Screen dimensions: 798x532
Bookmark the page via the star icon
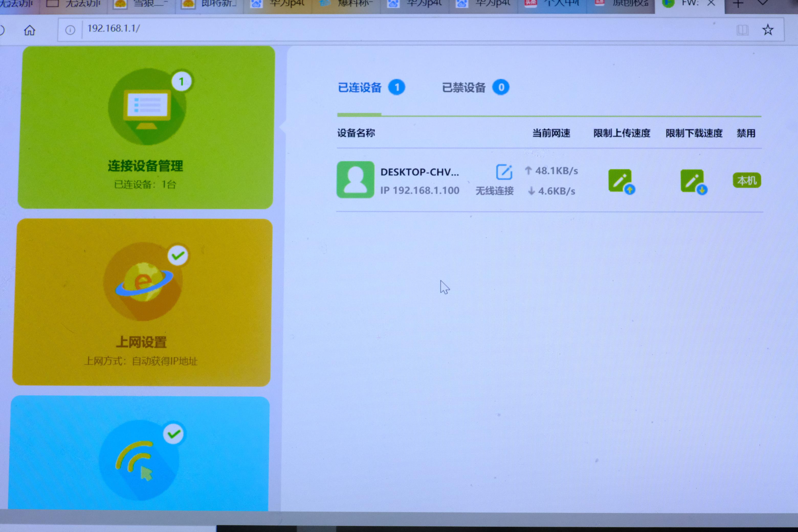click(x=768, y=30)
